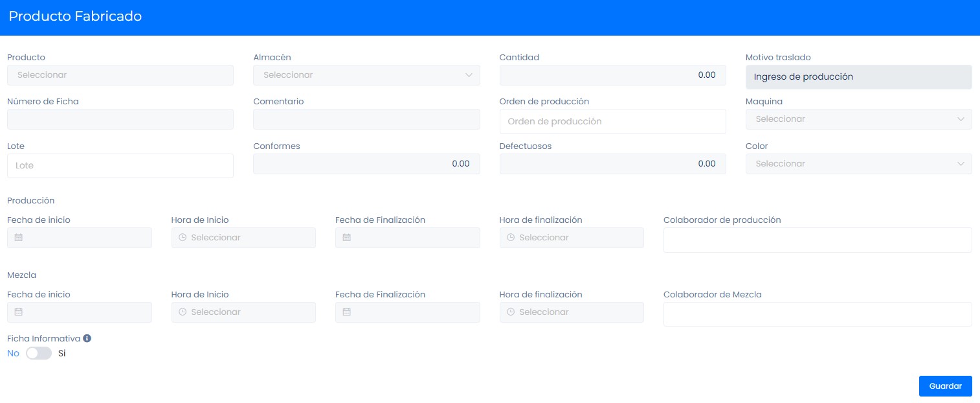Click the Defectuosos quantity field

click(x=612, y=164)
